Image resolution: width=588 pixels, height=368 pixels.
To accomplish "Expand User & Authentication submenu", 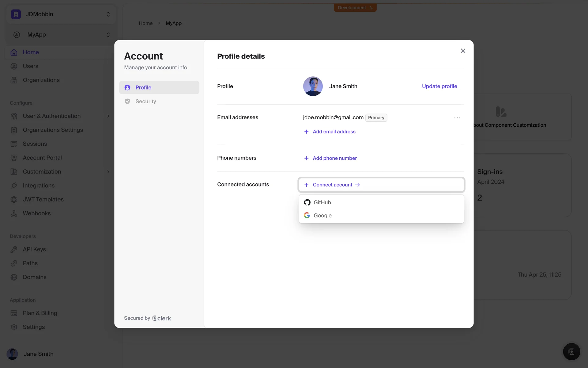I will pos(108,116).
